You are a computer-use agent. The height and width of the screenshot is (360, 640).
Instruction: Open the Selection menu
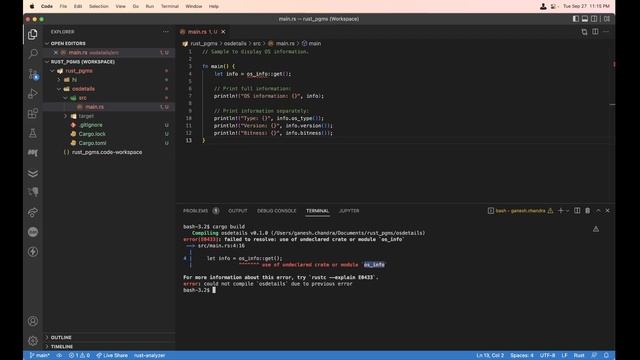pyautogui.click(x=99, y=6)
